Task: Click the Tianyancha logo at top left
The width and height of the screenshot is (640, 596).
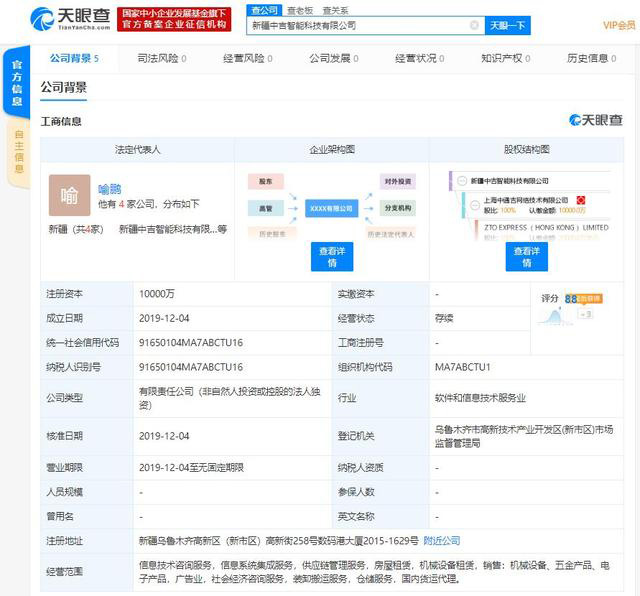Action: coord(70,19)
